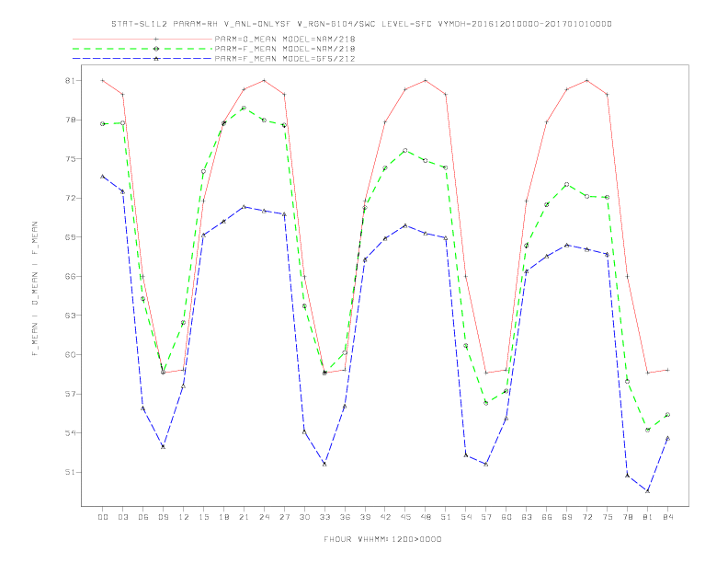This screenshot has height=563, width=728.
Task: Click the green circle data point at hour 45
Action: (x=405, y=151)
